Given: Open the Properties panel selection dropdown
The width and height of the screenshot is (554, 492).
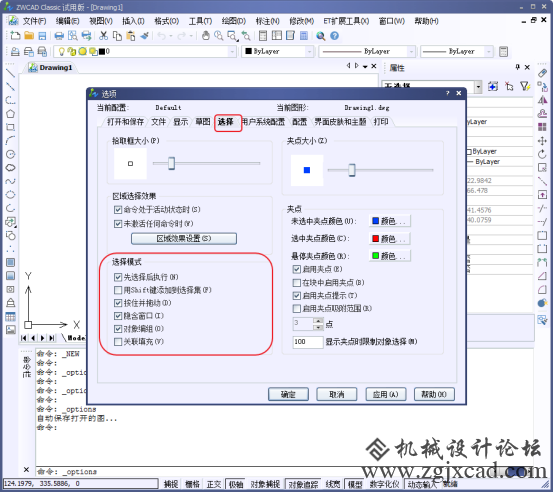Looking at the screenshot, I should click(x=478, y=86).
